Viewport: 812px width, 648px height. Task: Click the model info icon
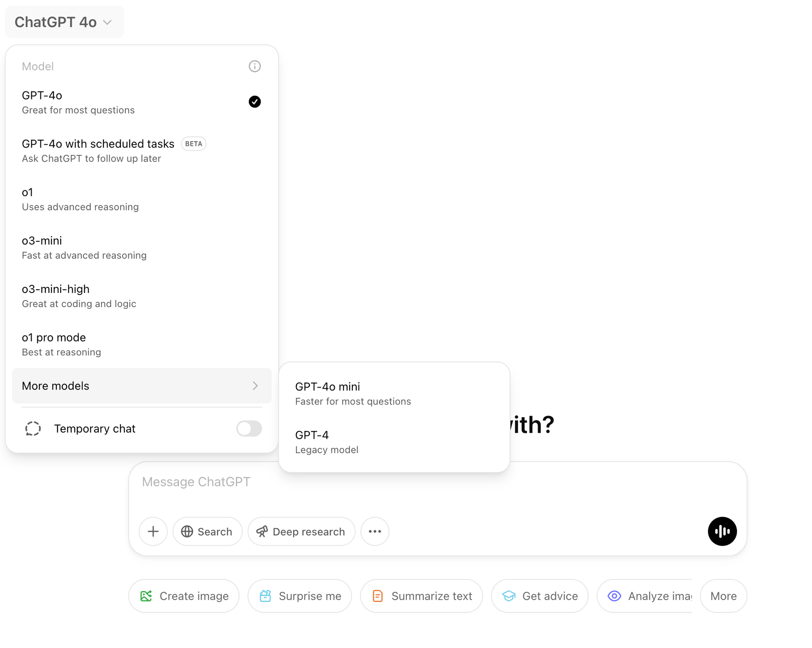point(255,66)
